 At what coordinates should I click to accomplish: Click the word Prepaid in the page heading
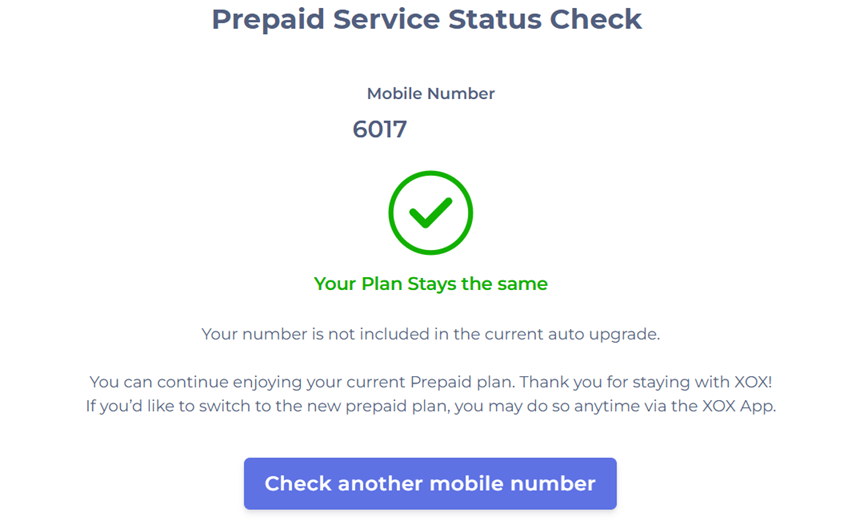(x=267, y=19)
